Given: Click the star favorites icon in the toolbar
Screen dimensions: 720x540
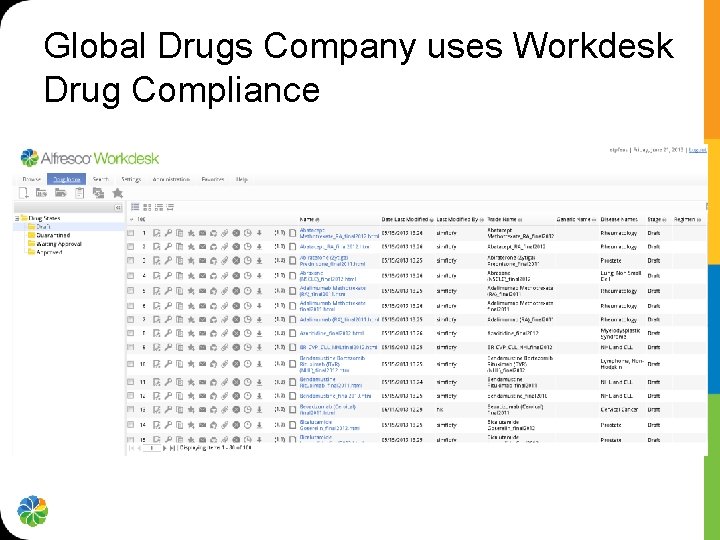Looking at the screenshot, I should (x=118, y=193).
